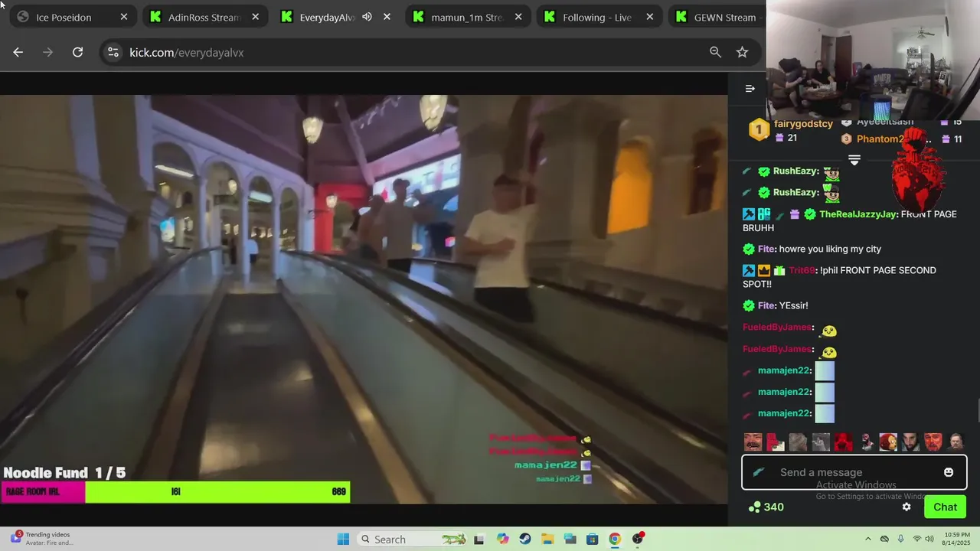
Task: Click the Noodle Fund progress bar
Action: tap(175, 492)
